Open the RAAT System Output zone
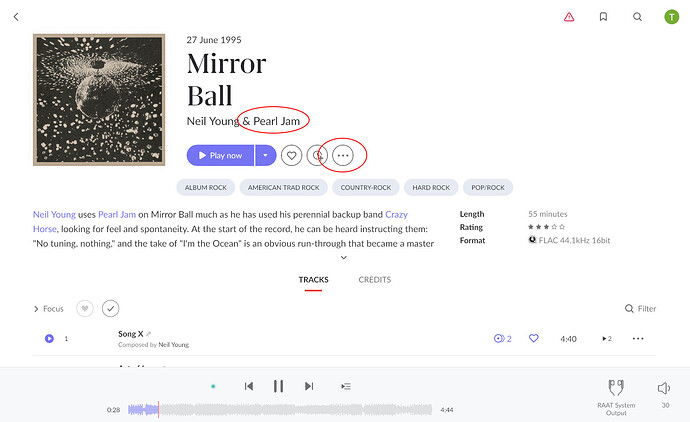The width and height of the screenshot is (690, 422). (616, 397)
